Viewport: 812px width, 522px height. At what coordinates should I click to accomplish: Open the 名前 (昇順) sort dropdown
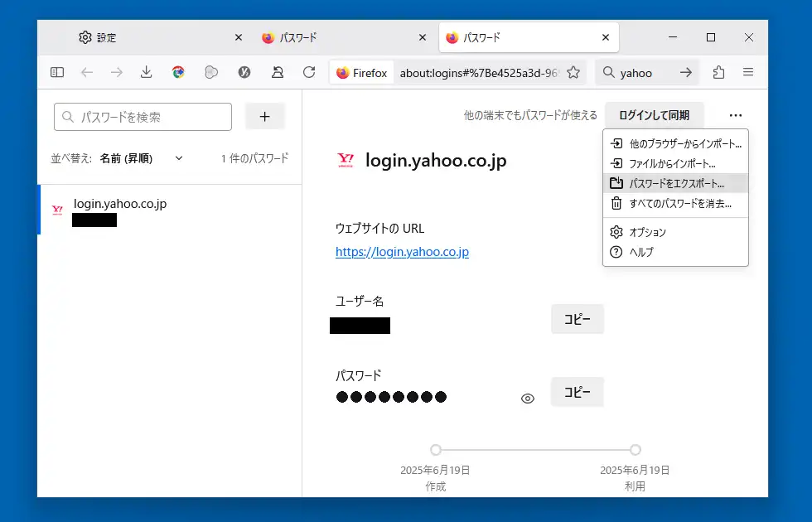[142, 158]
